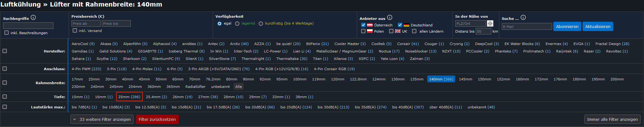
Task: Filter by manufacturer Noiseblocker (13)
Action: (x=421, y=51)
